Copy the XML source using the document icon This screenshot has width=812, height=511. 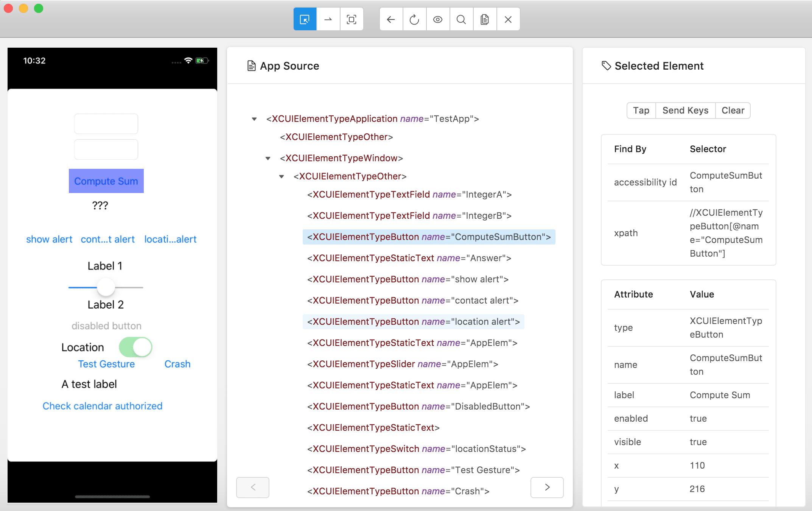(x=485, y=19)
